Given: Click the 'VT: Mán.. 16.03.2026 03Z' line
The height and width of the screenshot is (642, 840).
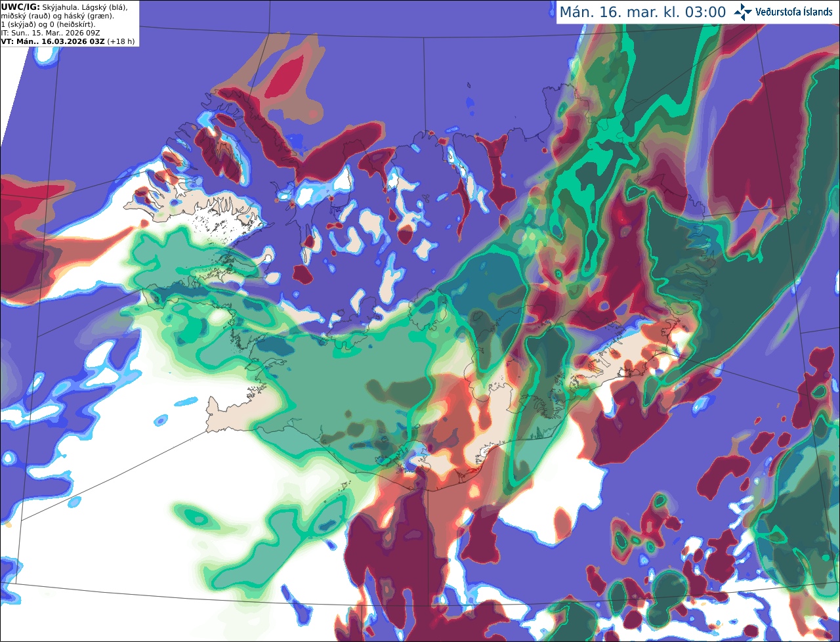Looking at the screenshot, I should click(x=52, y=41).
